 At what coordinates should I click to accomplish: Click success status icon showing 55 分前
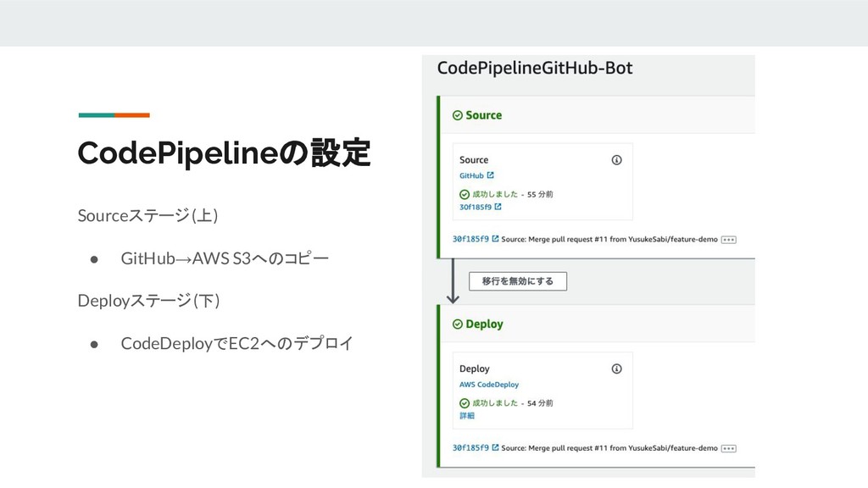pos(465,194)
